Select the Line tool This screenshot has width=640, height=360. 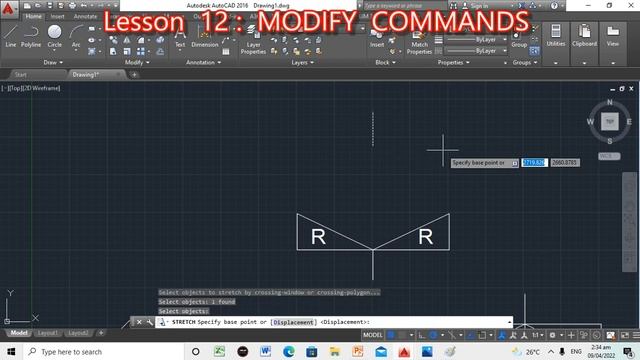11,36
